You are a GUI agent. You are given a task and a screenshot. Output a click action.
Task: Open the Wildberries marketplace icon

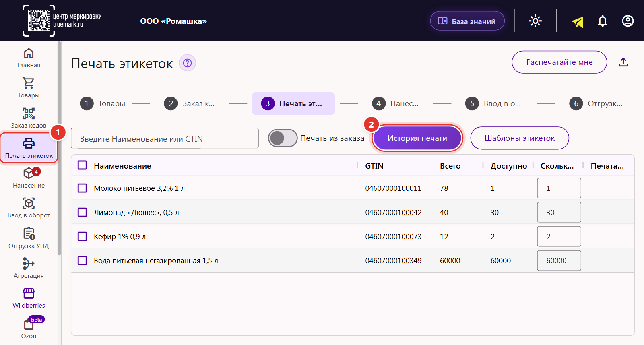coord(29,293)
